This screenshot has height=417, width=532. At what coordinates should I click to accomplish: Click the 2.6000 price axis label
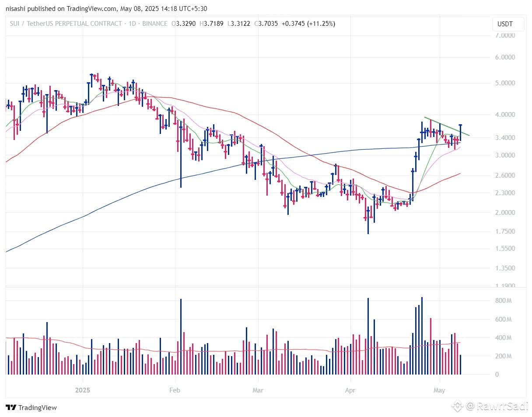coord(504,175)
